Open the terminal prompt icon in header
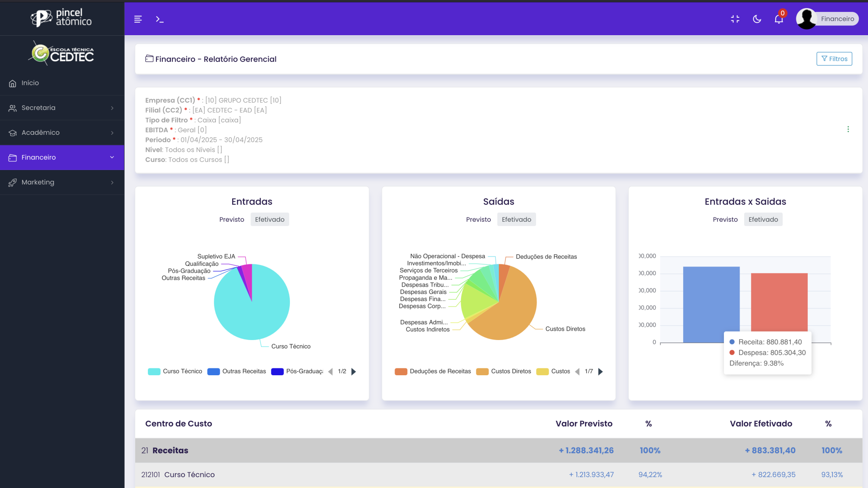Image resolution: width=868 pixels, height=488 pixels. (x=159, y=19)
